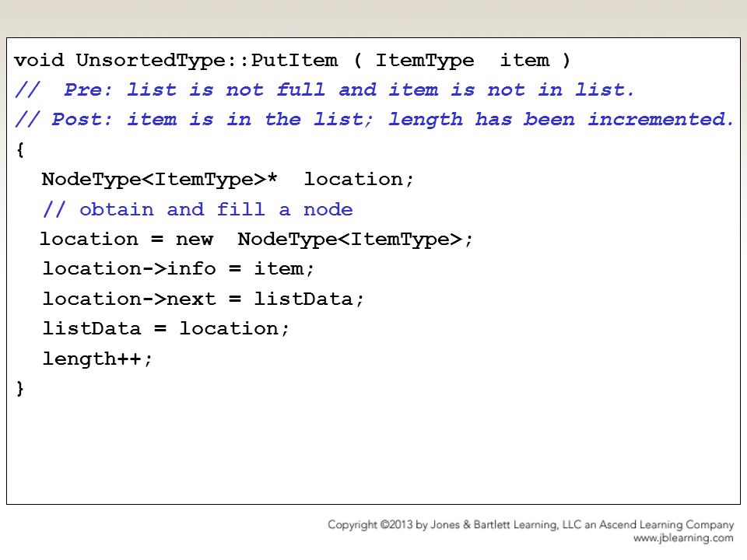Open the www.jblearning.com link

tap(683, 538)
